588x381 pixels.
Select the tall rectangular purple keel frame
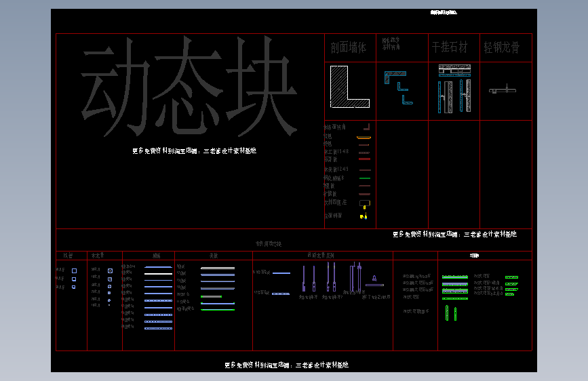pyautogui.click(x=352, y=277)
